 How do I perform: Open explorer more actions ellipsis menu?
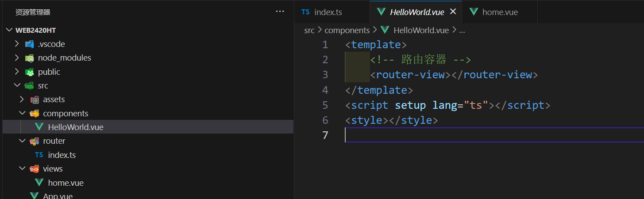click(280, 11)
